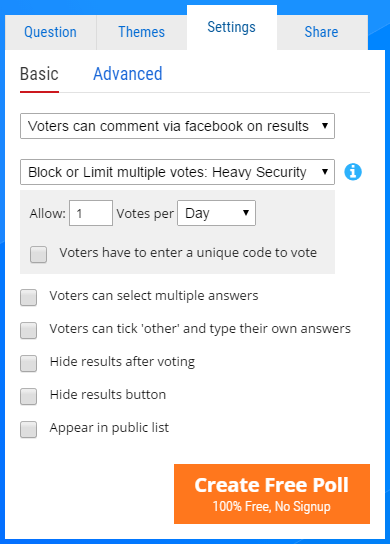Click the Create Free Poll button
The image size is (390, 544).
tap(272, 494)
